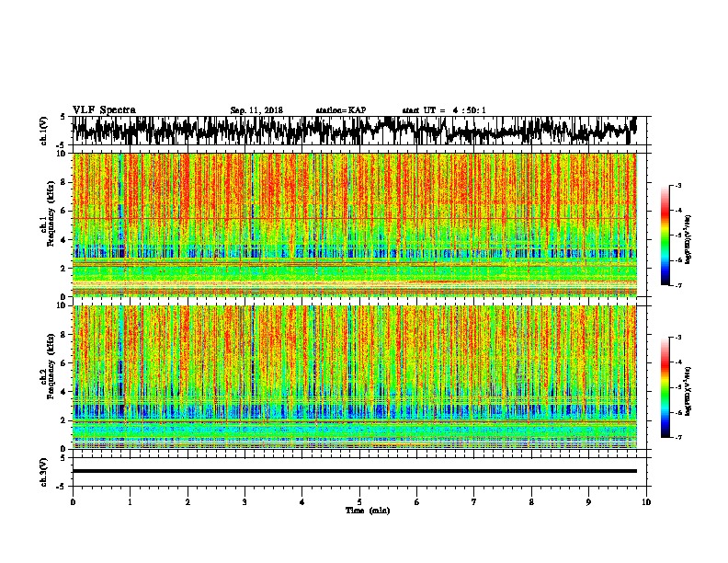The height and width of the screenshot is (563, 728).
Task: Select the "start UT = 4 :50: 1" text
Action: click(444, 110)
